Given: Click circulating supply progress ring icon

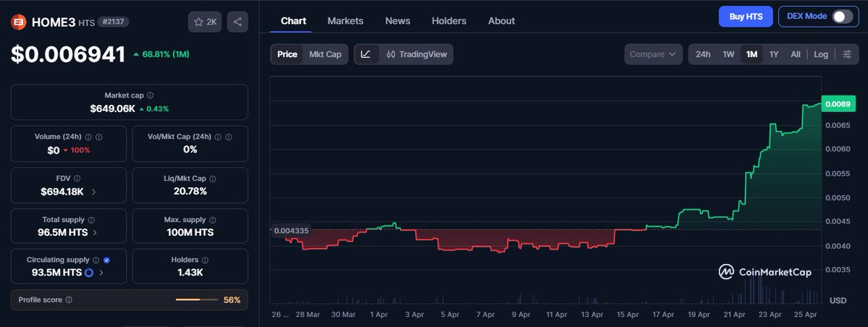Looking at the screenshot, I should [x=89, y=273].
